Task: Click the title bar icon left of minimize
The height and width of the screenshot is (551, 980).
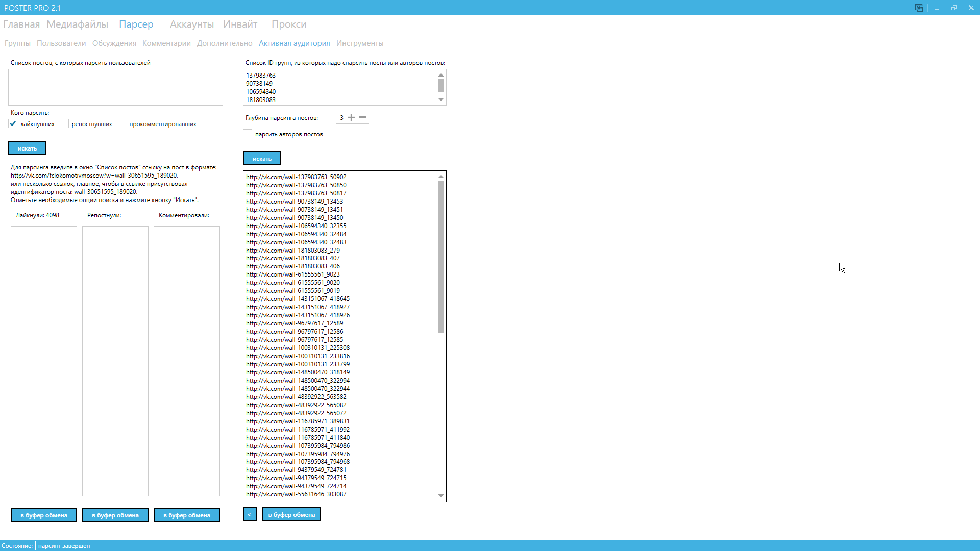Action: 919,8
